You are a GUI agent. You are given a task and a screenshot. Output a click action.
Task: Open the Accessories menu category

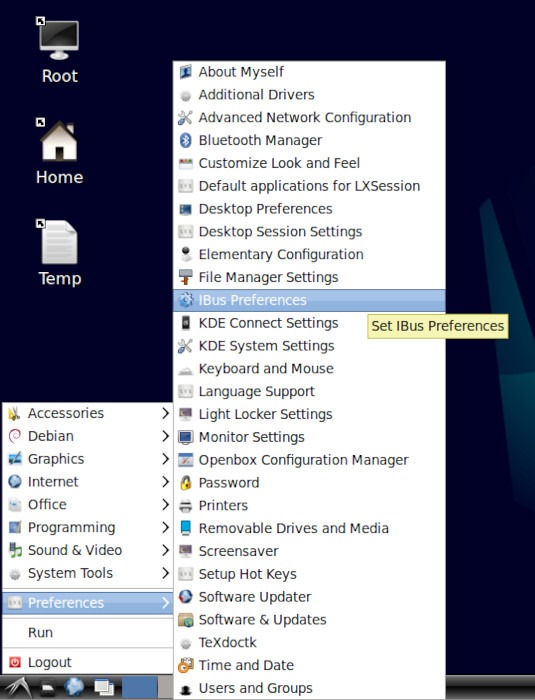point(88,413)
